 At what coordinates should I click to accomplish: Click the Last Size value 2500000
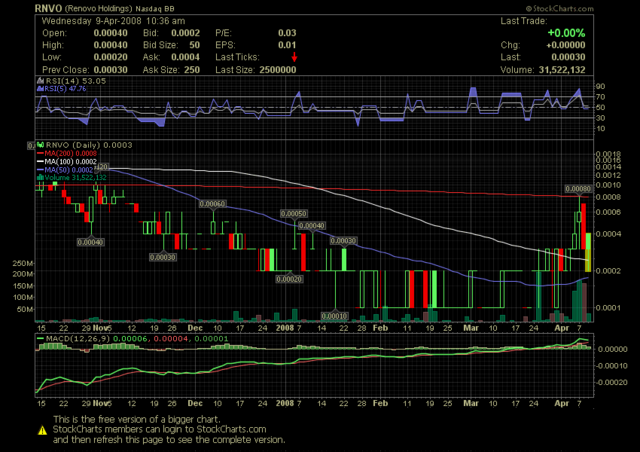click(x=278, y=70)
